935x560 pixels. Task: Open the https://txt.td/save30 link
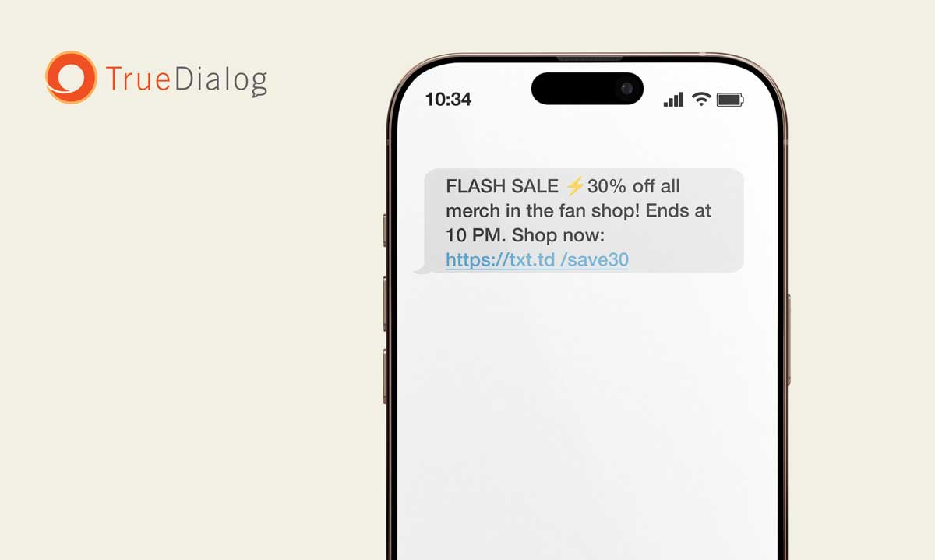(537, 260)
